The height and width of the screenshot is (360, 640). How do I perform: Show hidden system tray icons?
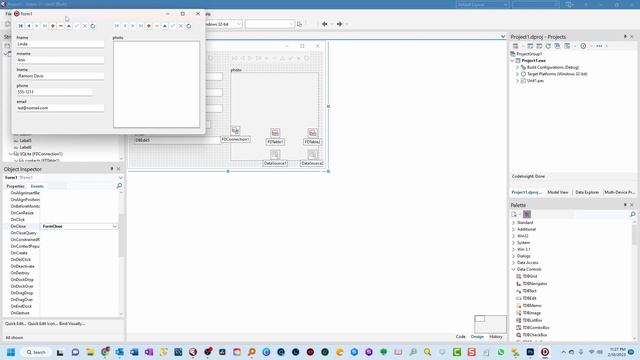(x=563, y=352)
